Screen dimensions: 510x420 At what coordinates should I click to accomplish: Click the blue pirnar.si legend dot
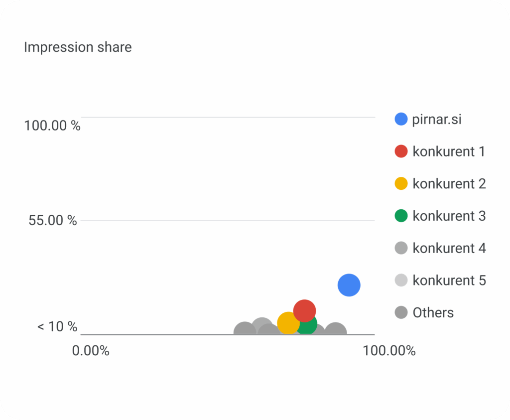coord(401,119)
